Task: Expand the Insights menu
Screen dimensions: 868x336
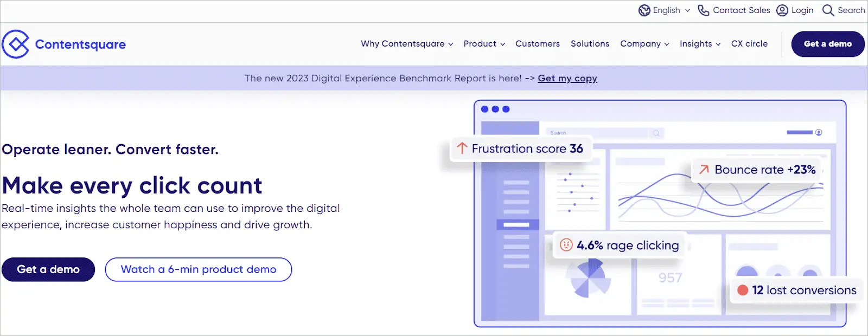Action: pyautogui.click(x=700, y=44)
